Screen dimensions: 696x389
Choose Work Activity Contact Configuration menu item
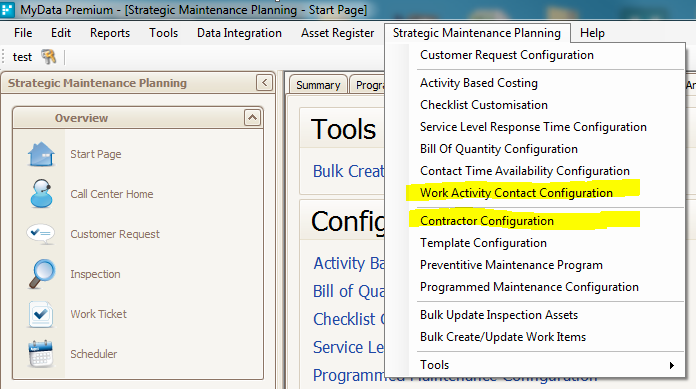point(516,193)
